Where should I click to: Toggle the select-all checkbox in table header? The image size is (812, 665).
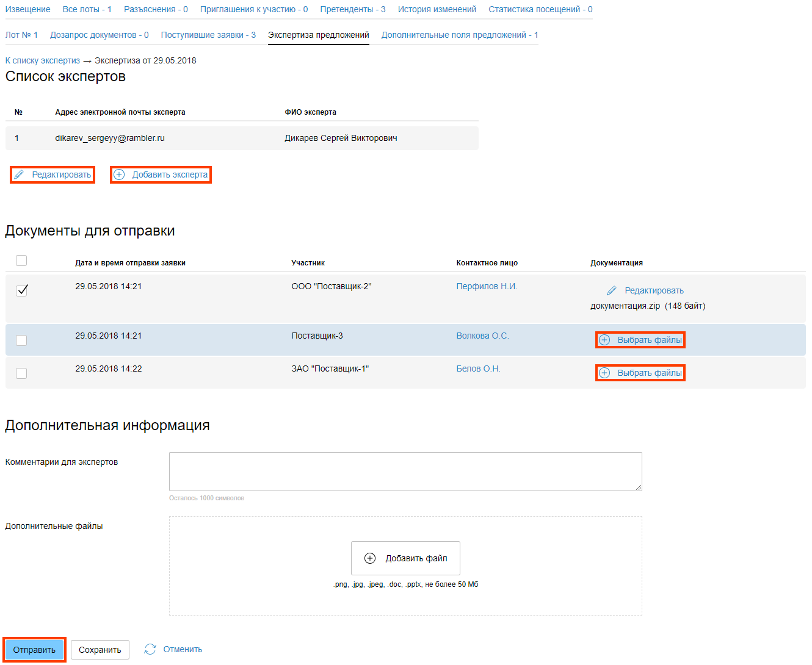21,261
